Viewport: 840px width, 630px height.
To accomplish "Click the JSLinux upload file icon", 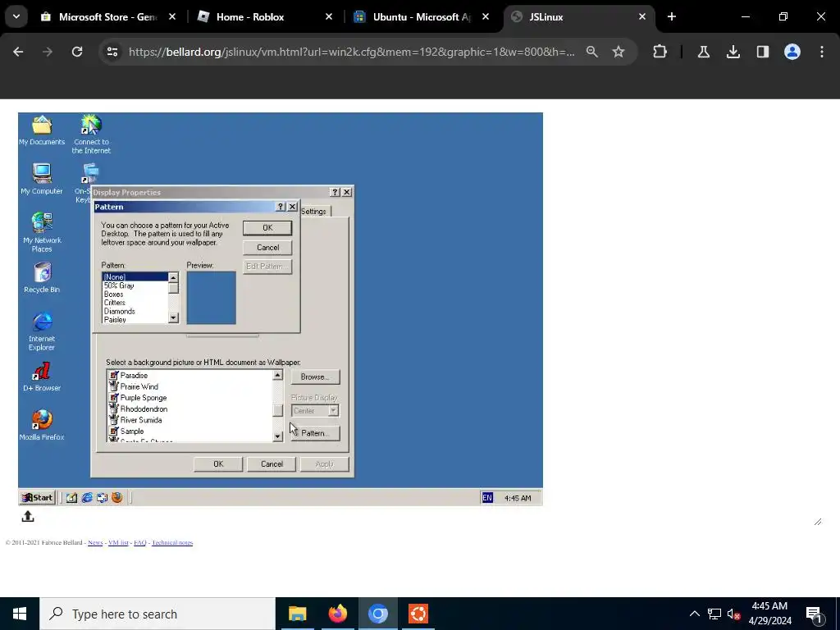I will tap(28, 516).
